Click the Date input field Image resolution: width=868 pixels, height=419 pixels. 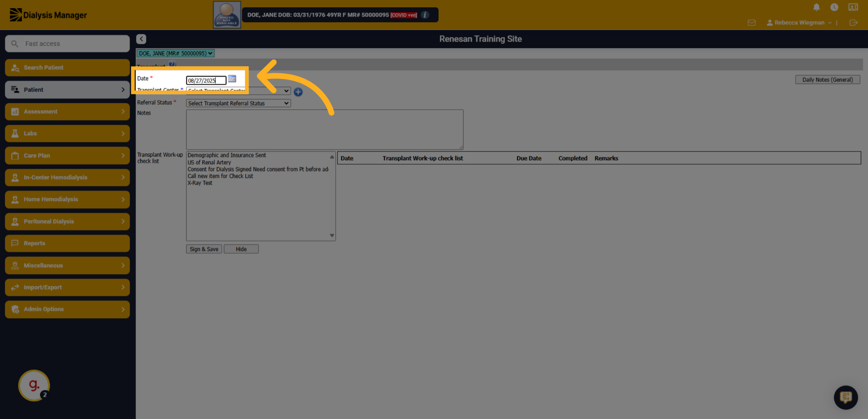[206, 80]
